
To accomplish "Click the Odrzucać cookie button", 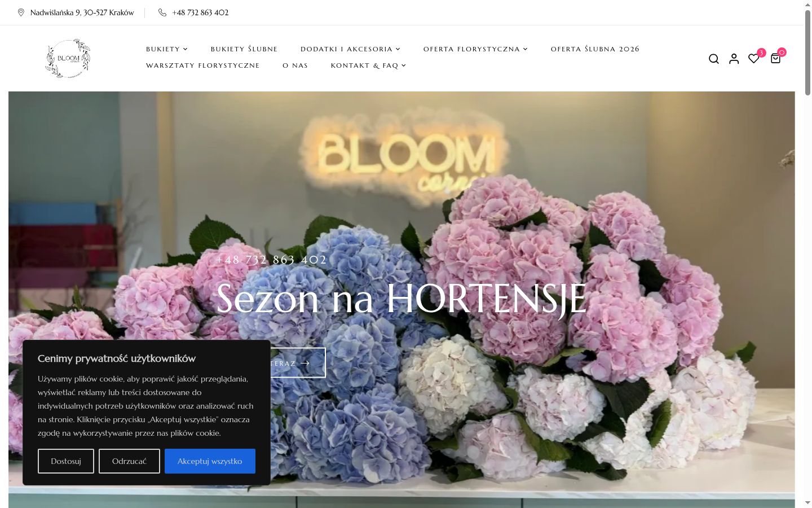I will 129,461.
